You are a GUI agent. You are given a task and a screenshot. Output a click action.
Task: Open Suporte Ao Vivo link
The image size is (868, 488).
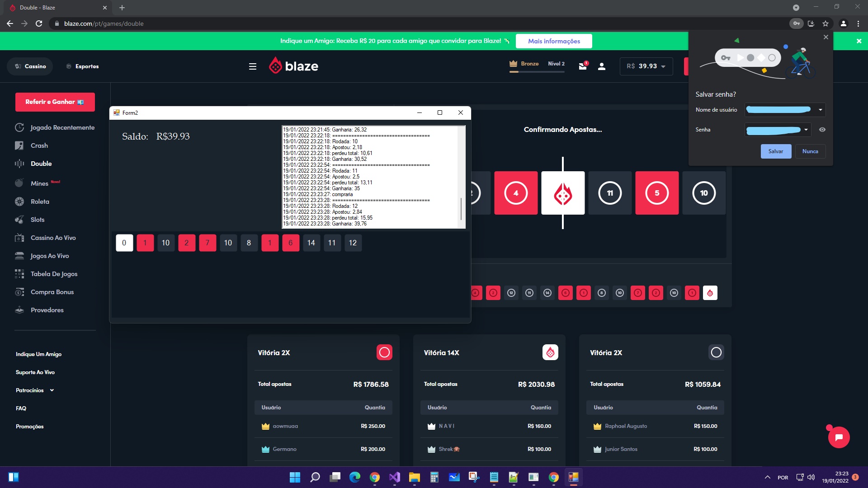(35, 372)
